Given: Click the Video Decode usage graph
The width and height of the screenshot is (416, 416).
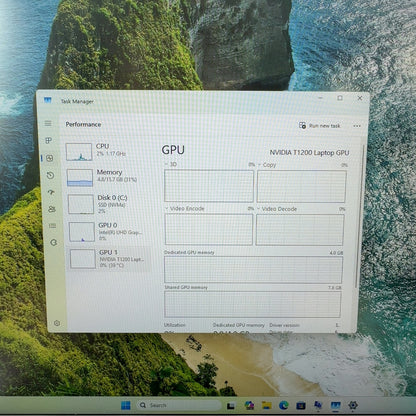Looking at the screenshot, I should [300, 230].
